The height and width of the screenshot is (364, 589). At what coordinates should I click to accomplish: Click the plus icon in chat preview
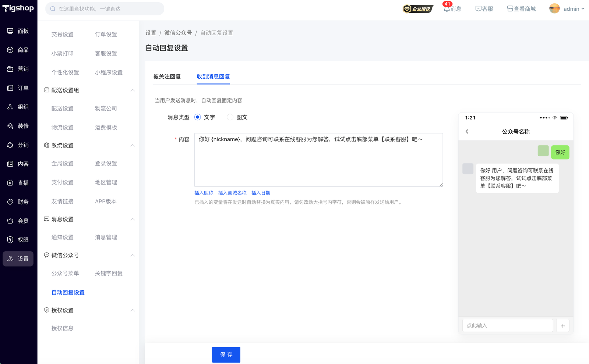pos(562,326)
